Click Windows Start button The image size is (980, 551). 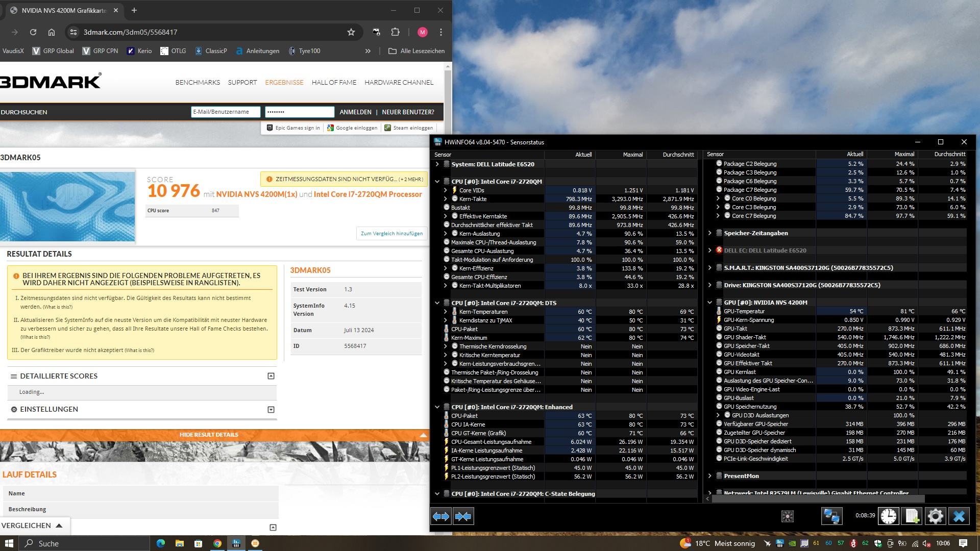[9, 543]
